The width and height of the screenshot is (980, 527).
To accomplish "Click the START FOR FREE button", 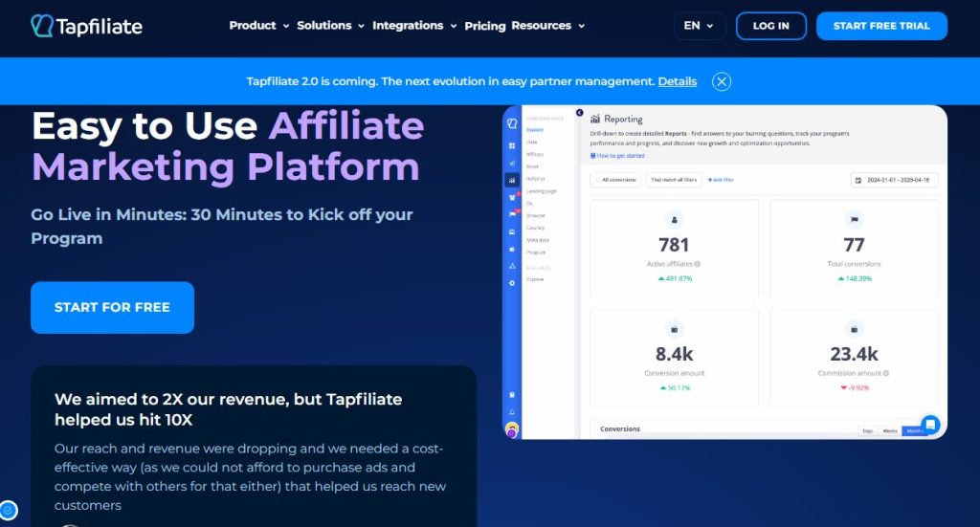I will (x=113, y=307).
